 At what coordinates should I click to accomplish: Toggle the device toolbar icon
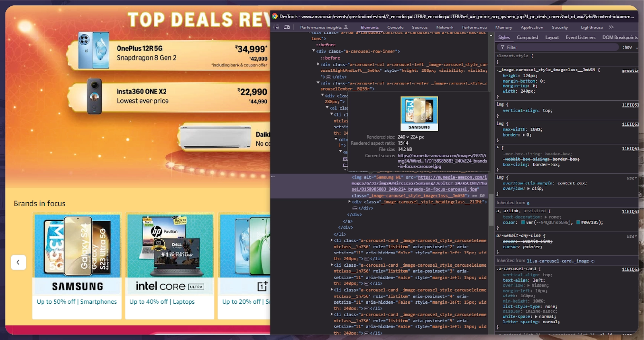tap(287, 27)
